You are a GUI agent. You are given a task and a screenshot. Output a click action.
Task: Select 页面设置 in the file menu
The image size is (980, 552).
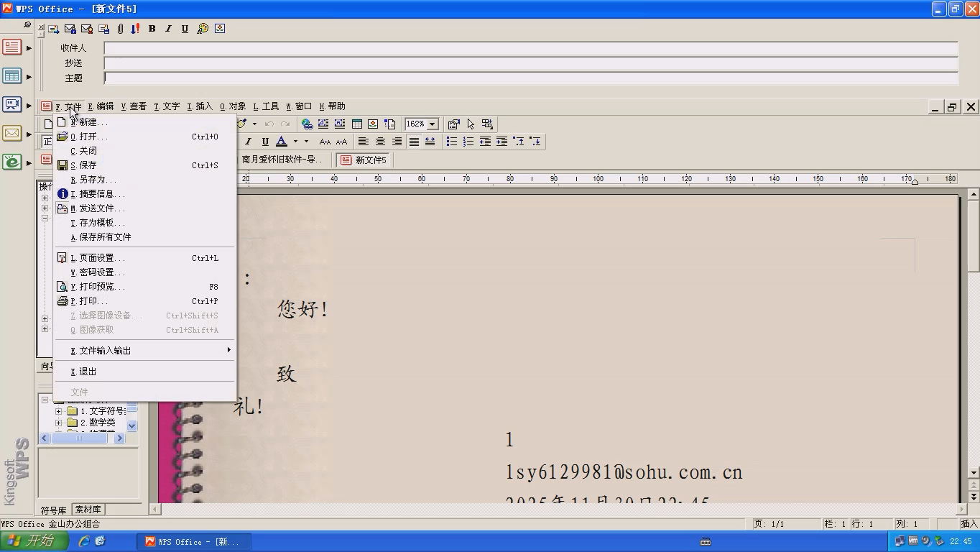pos(145,258)
